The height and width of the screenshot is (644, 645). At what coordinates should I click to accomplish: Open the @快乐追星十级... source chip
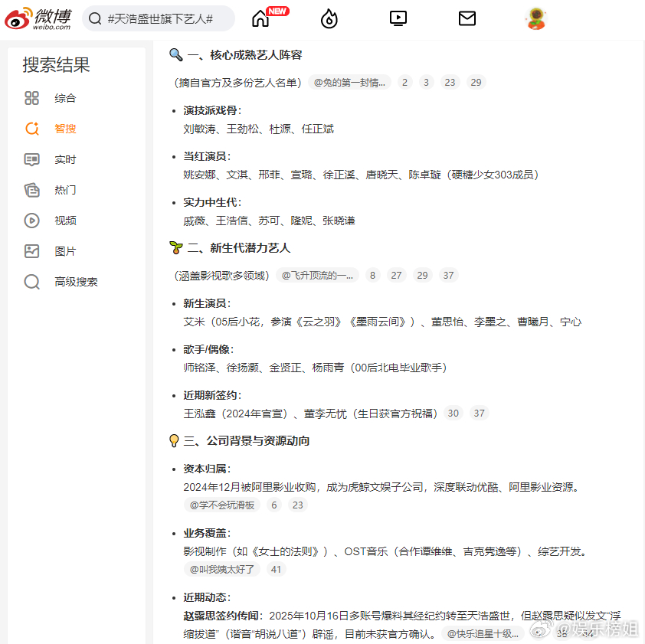tap(483, 634)
